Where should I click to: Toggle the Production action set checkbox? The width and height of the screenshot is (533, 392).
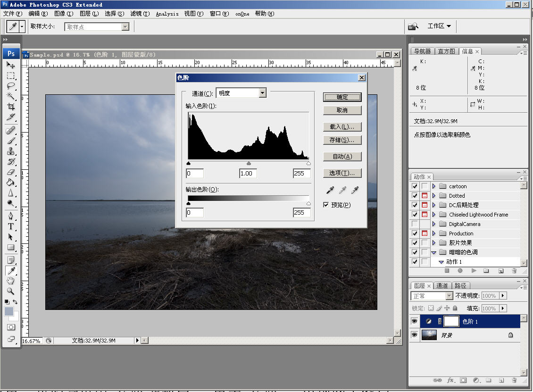coord(414,233)
